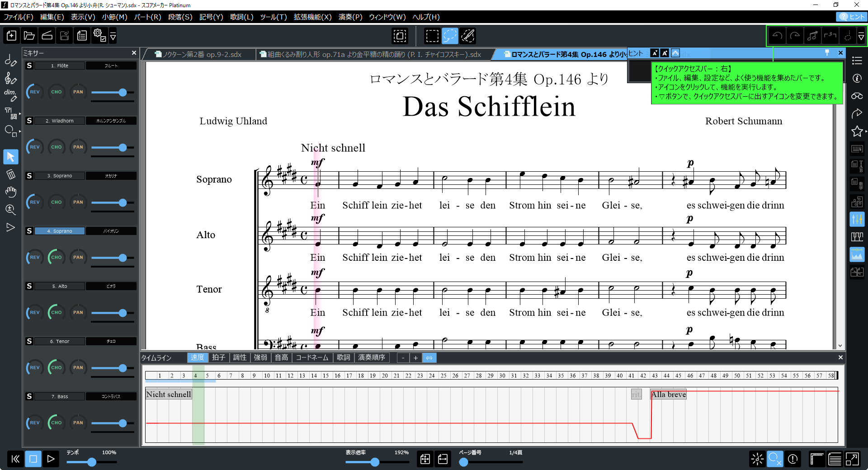Open the info panel icon
This screenshot has height=470, width=868.
point(857,78)
